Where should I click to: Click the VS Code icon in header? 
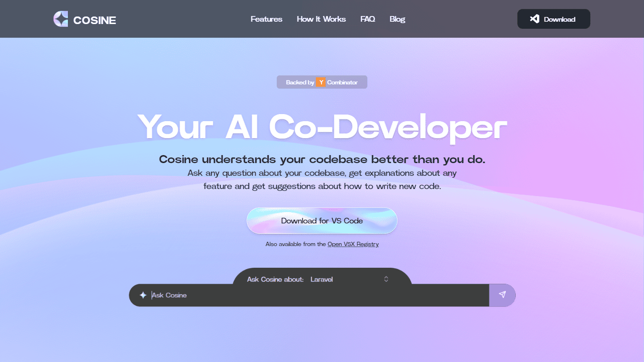(534, 19)
